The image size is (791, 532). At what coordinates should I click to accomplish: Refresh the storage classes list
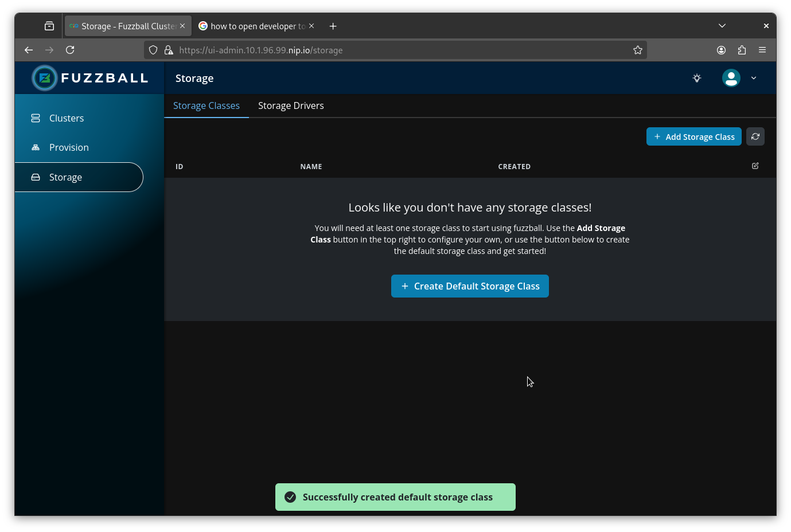coord(755,136)
